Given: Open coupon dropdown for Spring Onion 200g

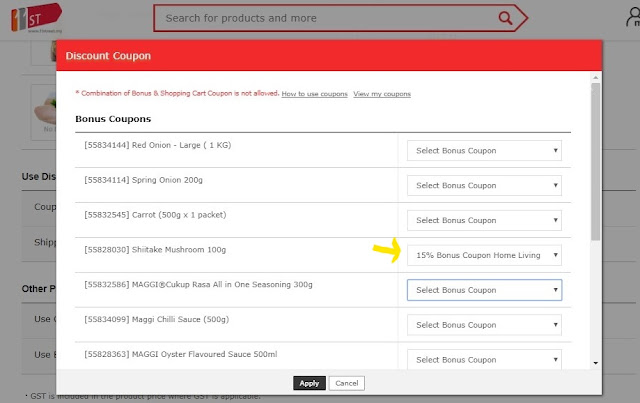Looking at the screenshot, I should pos(484,185).
